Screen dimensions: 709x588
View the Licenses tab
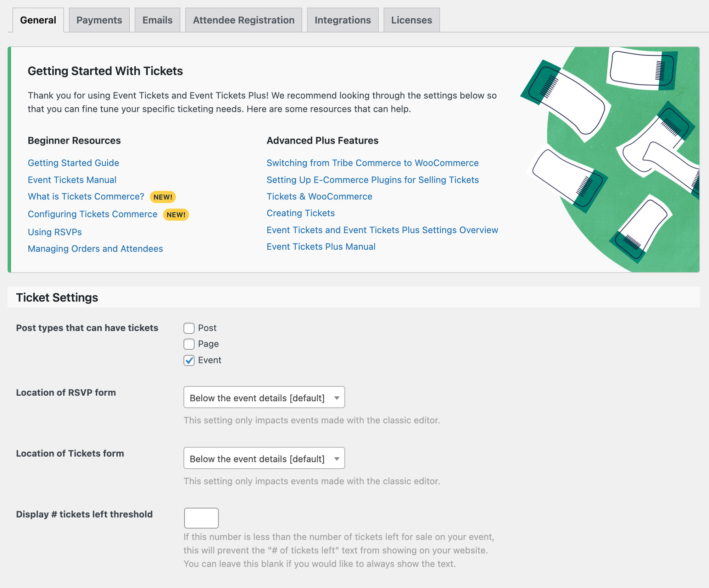click(411, 20)
